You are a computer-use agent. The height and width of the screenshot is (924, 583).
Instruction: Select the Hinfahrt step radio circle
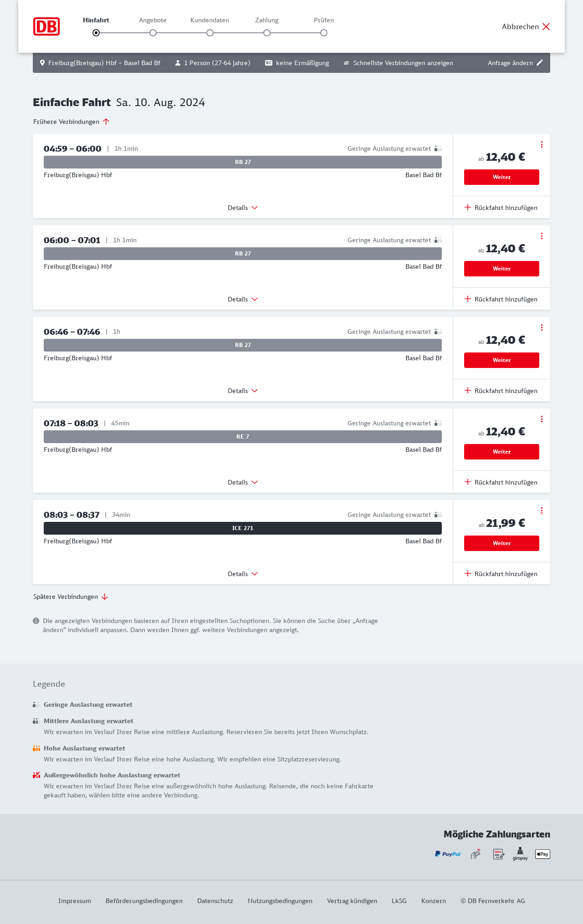(96, 33)
